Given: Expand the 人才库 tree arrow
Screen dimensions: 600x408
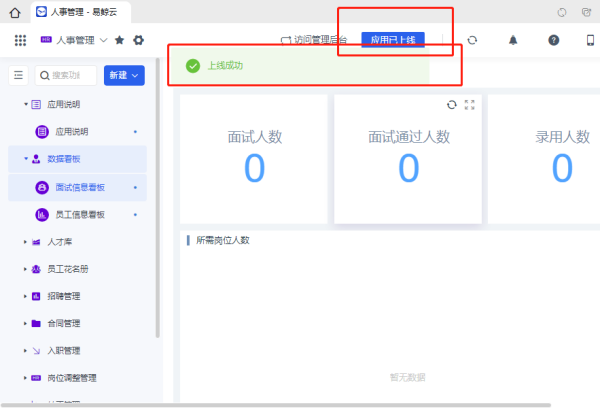Looking at the screenshot, I should tap(25, 242).
